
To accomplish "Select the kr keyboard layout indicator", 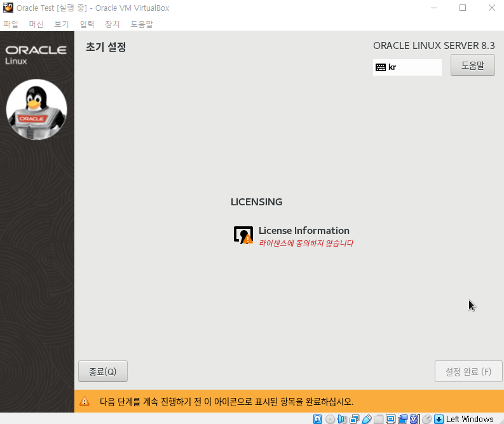I will tap(407, 67).
